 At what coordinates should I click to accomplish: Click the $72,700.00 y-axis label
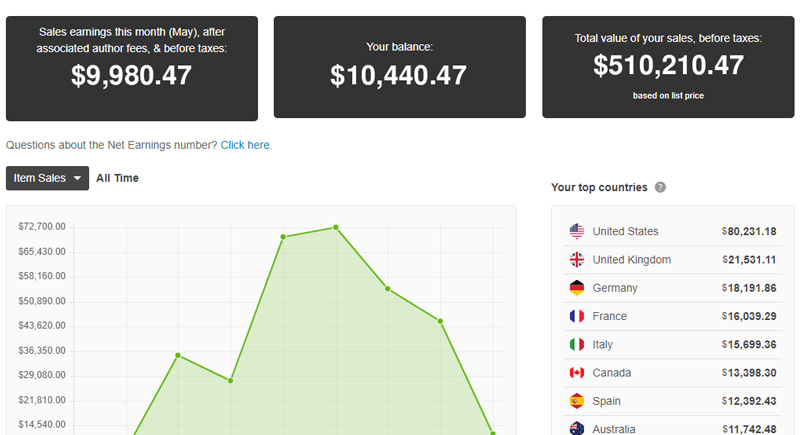point(42,226)
